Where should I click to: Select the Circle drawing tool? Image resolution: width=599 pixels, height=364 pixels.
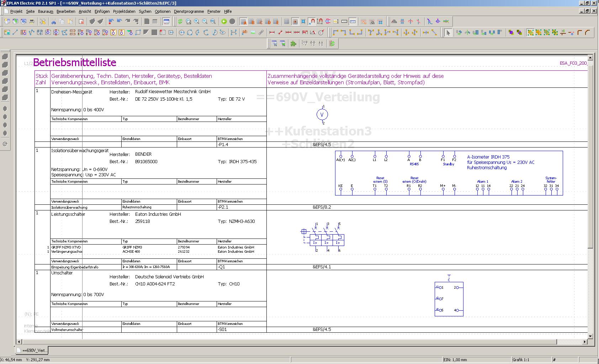tap(182, 32)
